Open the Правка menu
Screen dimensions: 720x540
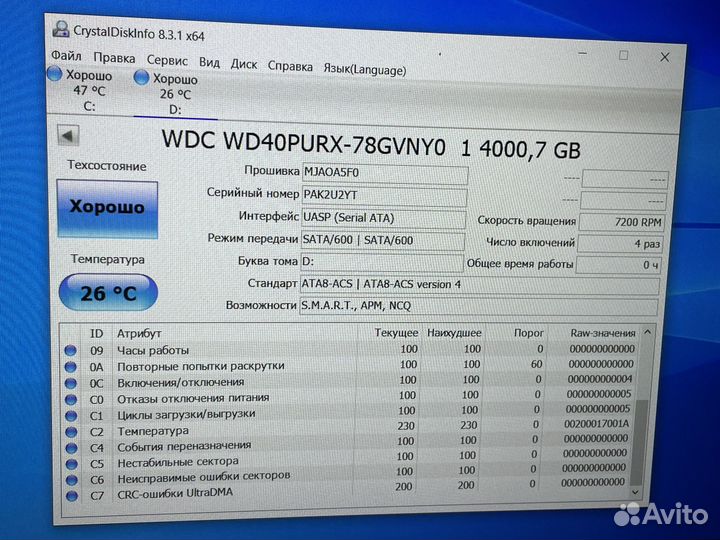click(114, 58)
